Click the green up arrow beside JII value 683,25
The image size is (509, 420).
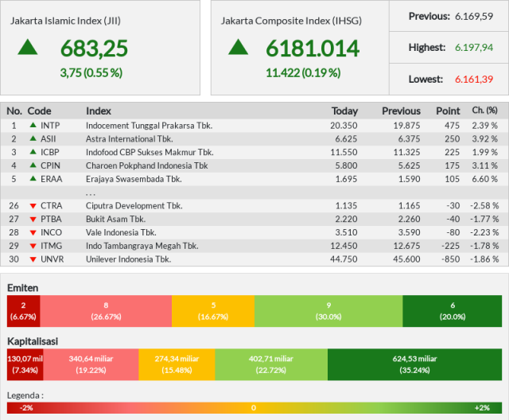point(28,47)
